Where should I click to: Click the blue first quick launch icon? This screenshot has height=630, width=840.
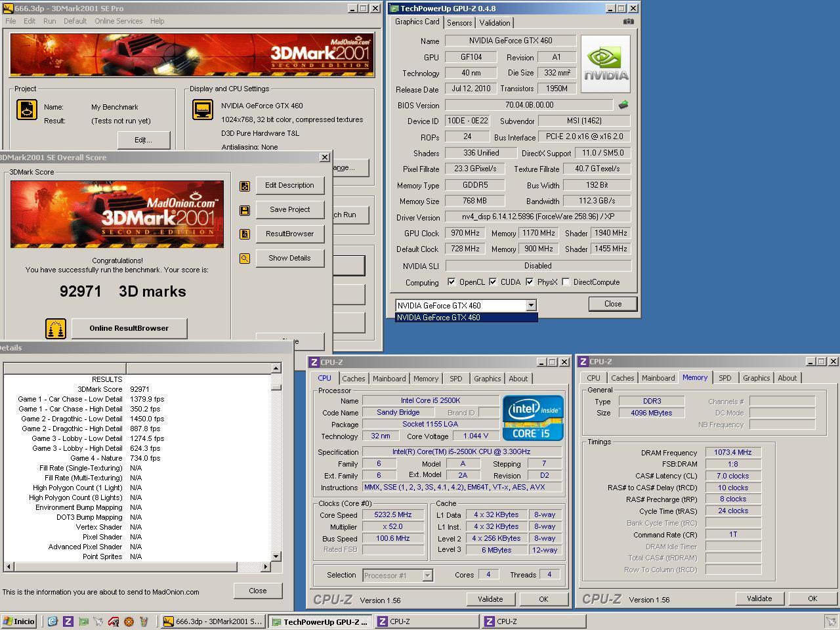[x=52, y=621]
